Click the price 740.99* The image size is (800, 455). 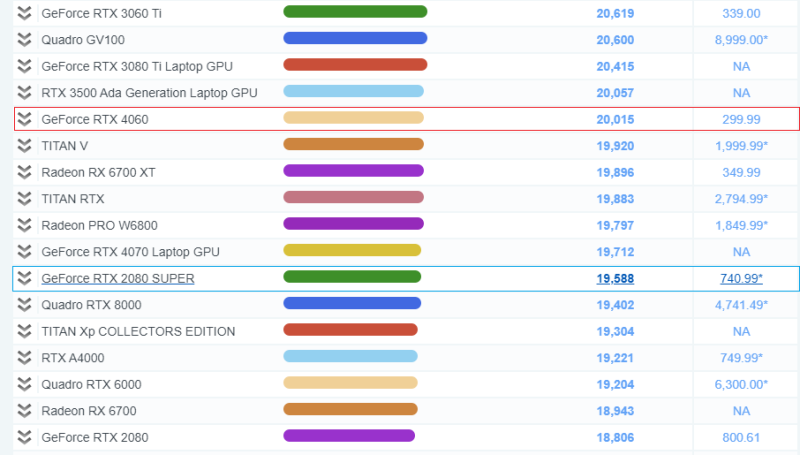pyautogui.click(x=741, y=279)
